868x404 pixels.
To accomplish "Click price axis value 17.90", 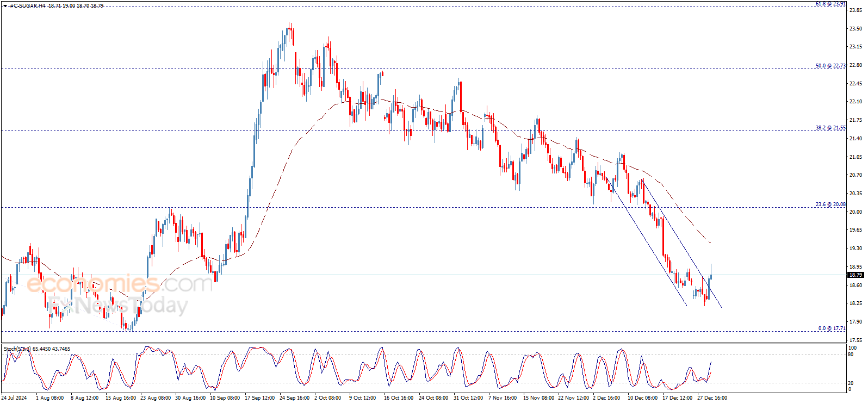I will click(x=855, y=322).
